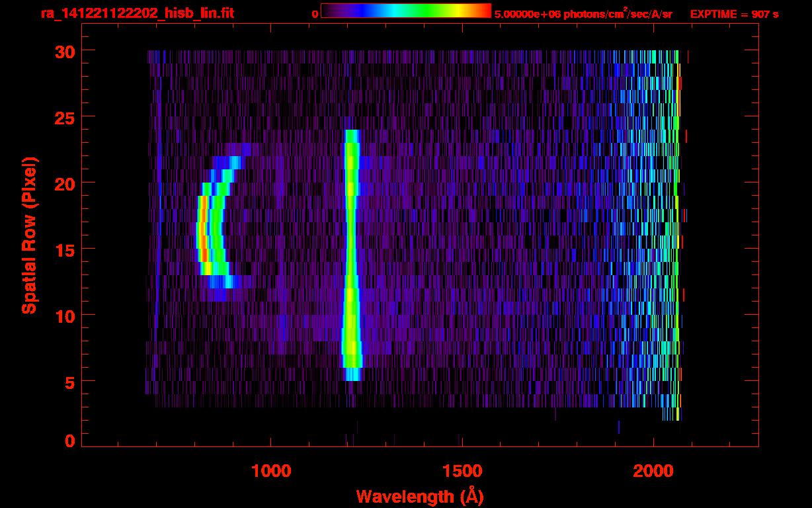Click the color bar maximum value label

pos(583,14)
